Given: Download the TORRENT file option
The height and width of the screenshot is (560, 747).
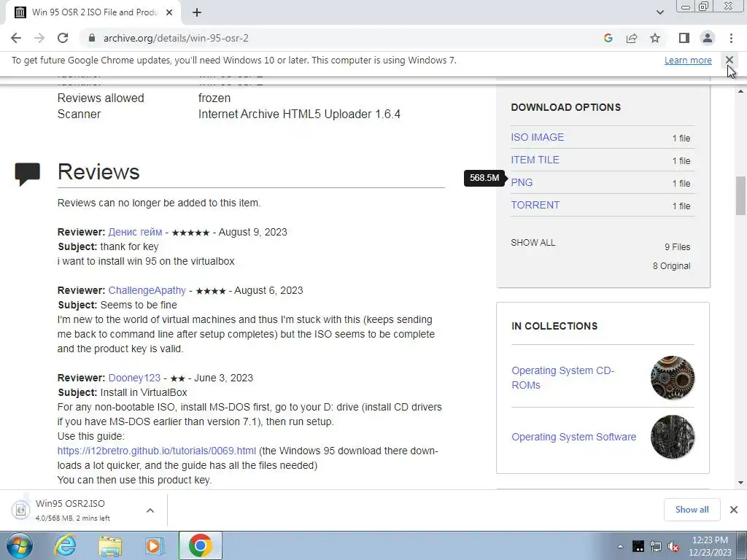Looking at the screenshot, I should pyautogui.click(x=535, y=205).
